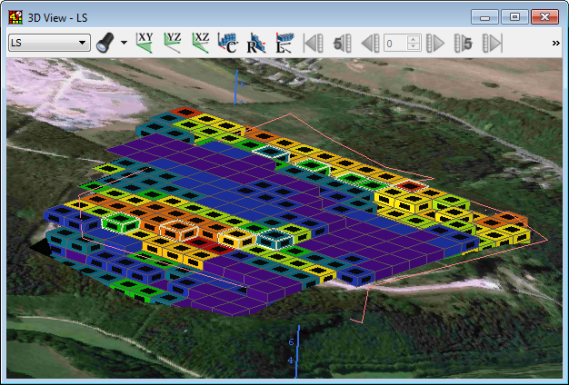Expand the arrow beside the flashlight icon
This screenshot has width=570, height=387.
(124, 43)
